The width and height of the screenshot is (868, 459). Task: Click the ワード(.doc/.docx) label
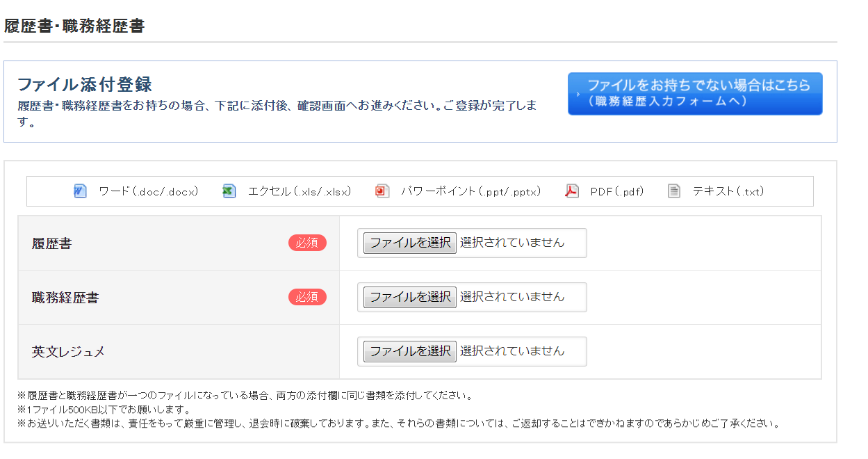[149, 191]
